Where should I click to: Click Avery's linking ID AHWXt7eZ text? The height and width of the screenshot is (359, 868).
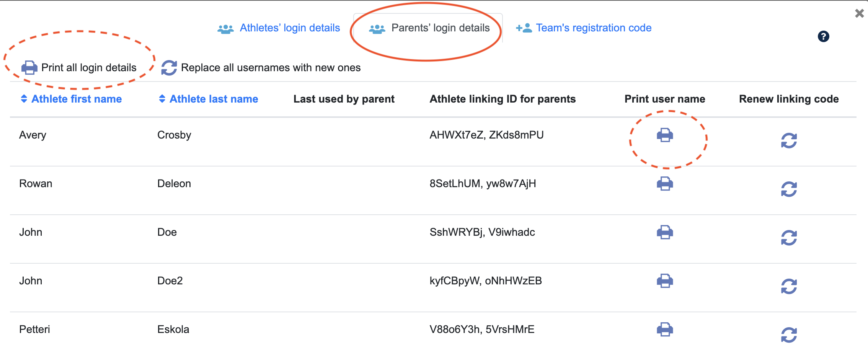coord(456,135)
